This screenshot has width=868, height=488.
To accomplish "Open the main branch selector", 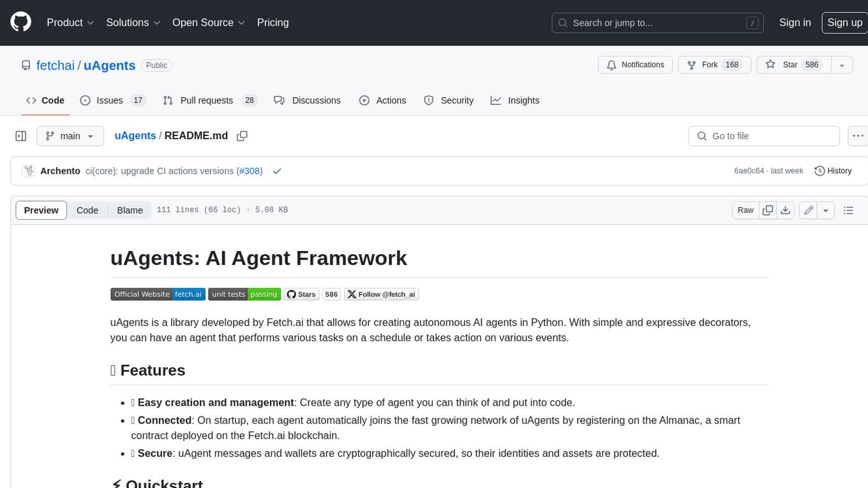I will click(x=70, y=136).
